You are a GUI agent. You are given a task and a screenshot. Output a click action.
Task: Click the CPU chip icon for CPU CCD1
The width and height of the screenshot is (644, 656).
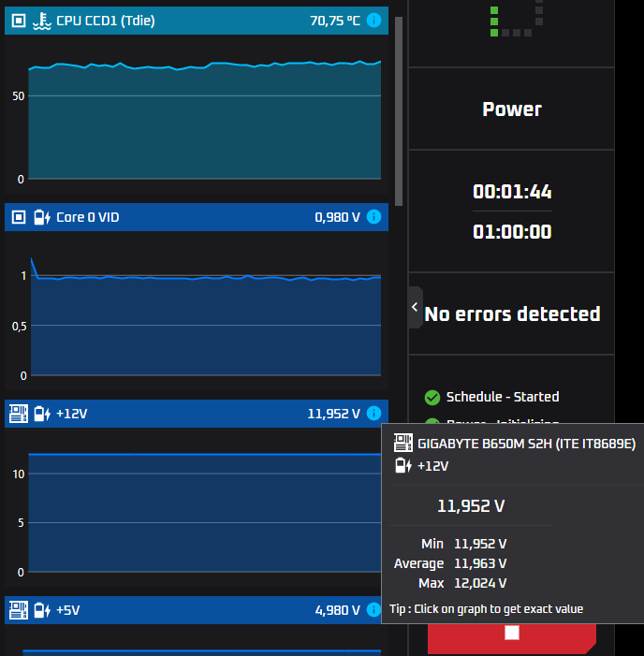[x=19, y=21]
